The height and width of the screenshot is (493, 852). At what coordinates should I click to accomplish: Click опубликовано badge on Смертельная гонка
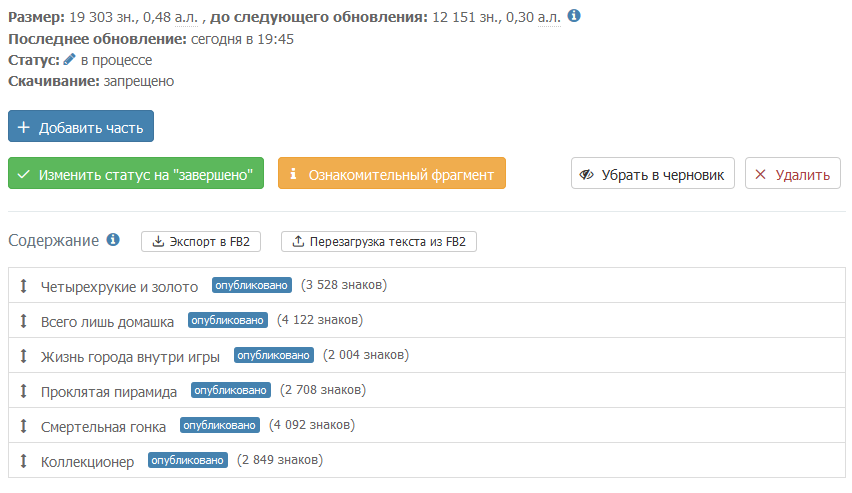coord(220,425)
